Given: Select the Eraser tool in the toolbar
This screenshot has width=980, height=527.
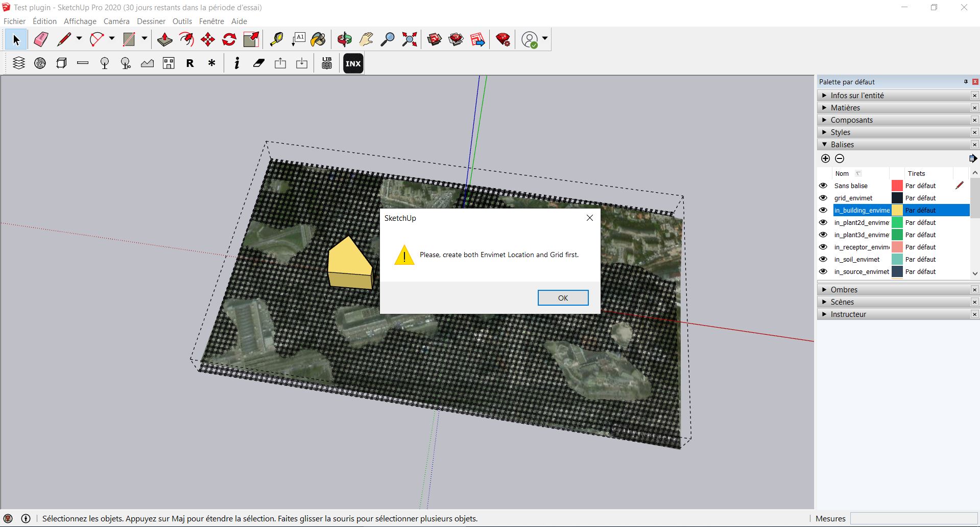Looking at the screenshot, I should click(x=40, y=39).
